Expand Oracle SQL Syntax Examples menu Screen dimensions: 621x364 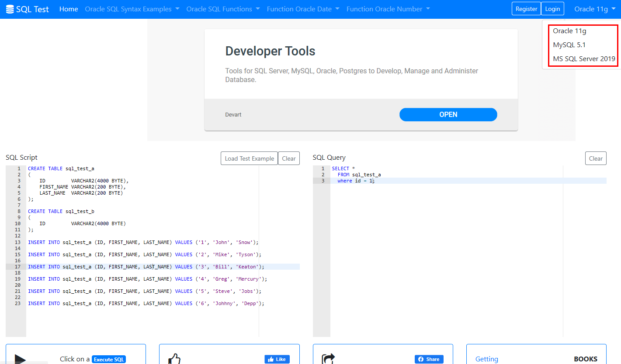(132, 9)
